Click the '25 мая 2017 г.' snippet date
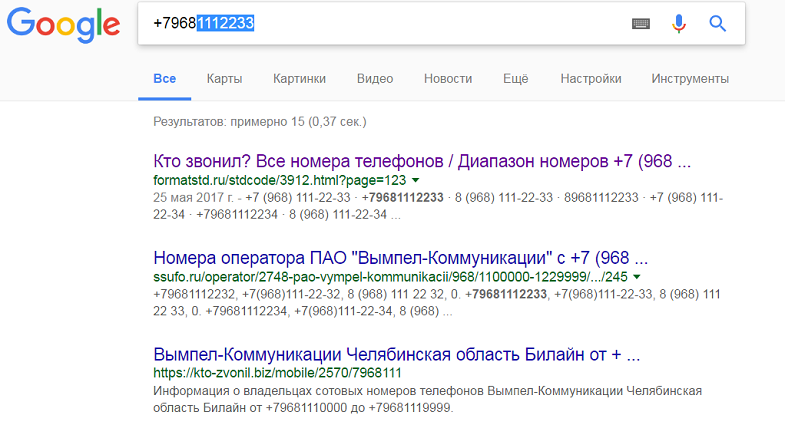 point(193,198)
